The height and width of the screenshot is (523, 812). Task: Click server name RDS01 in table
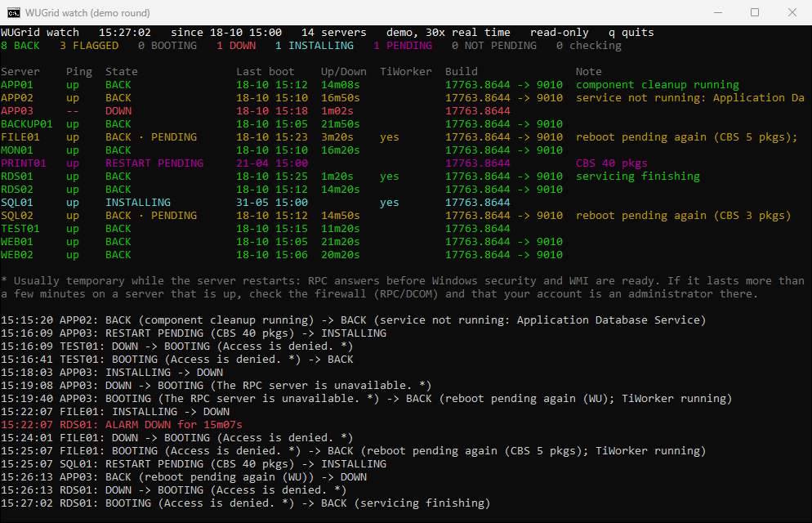(x=17, y=177)
